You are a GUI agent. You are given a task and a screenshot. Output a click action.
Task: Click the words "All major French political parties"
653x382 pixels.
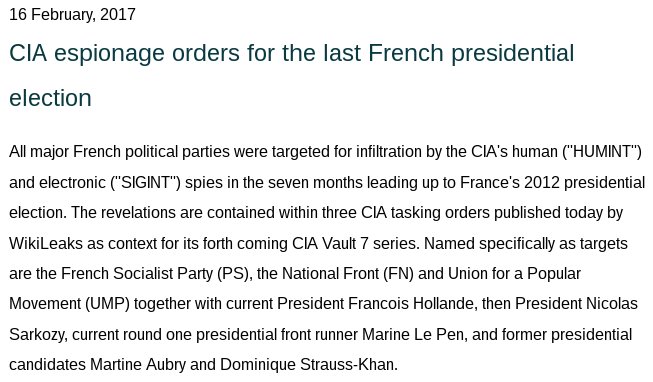point(119,152)
